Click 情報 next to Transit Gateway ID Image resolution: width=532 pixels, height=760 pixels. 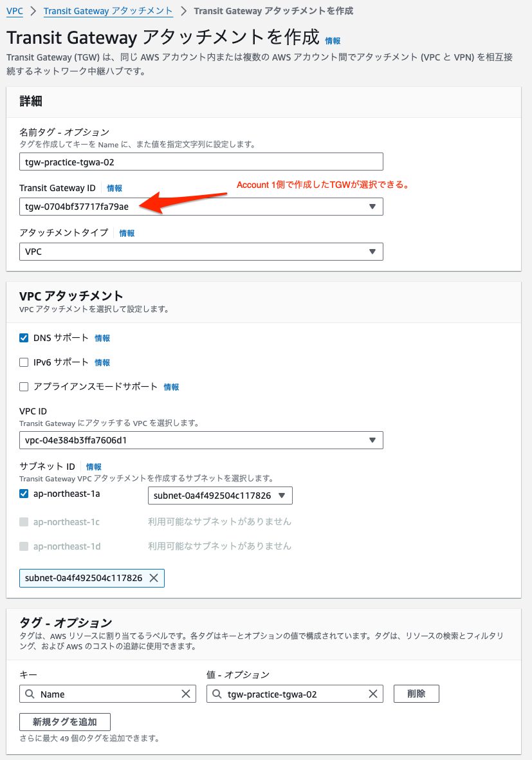(114, 187)
